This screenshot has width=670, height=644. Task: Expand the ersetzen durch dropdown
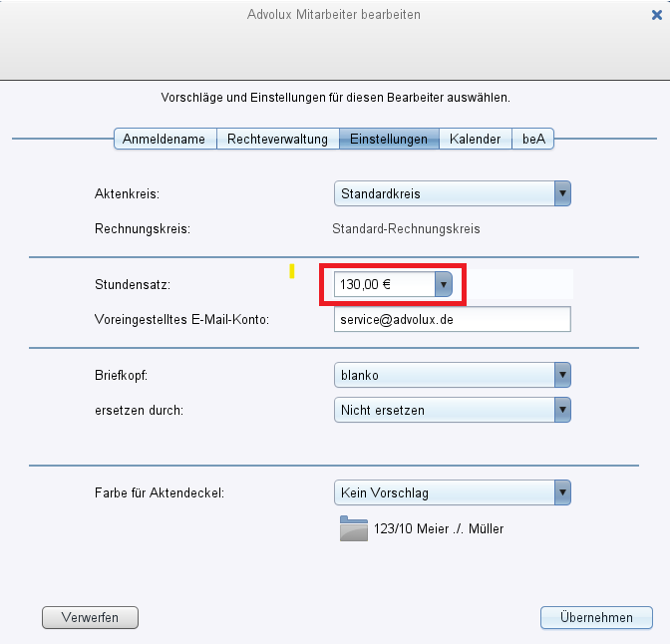coord(452,411)
